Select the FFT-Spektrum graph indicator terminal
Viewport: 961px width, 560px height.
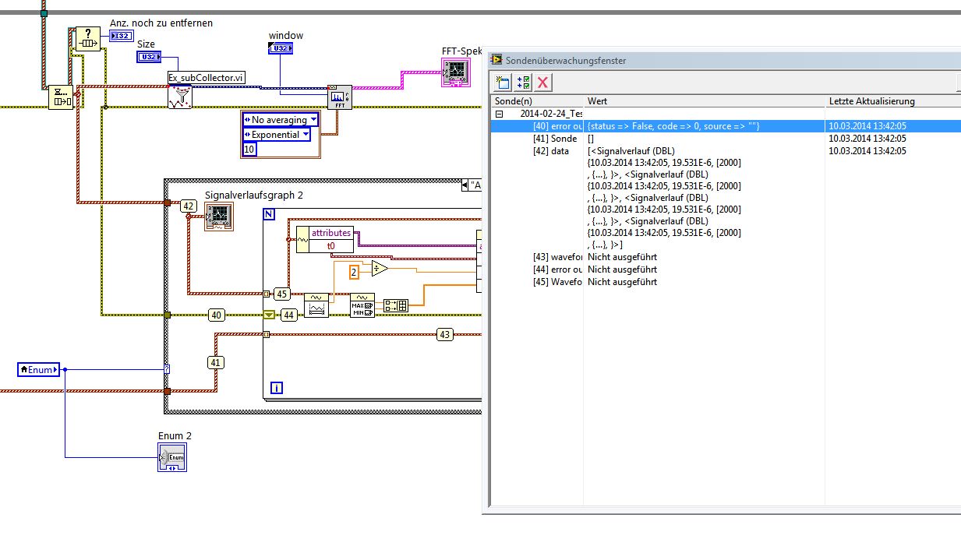tap(456, 72)
